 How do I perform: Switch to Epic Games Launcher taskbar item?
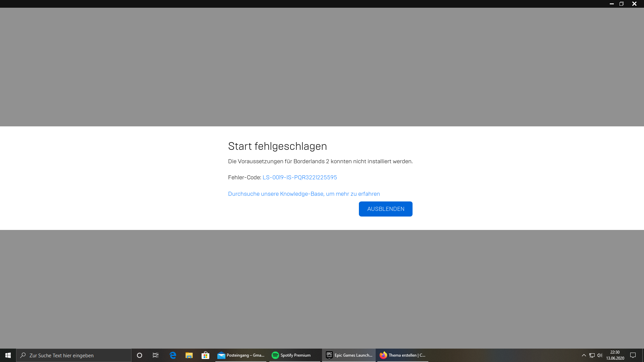[349, 355]
